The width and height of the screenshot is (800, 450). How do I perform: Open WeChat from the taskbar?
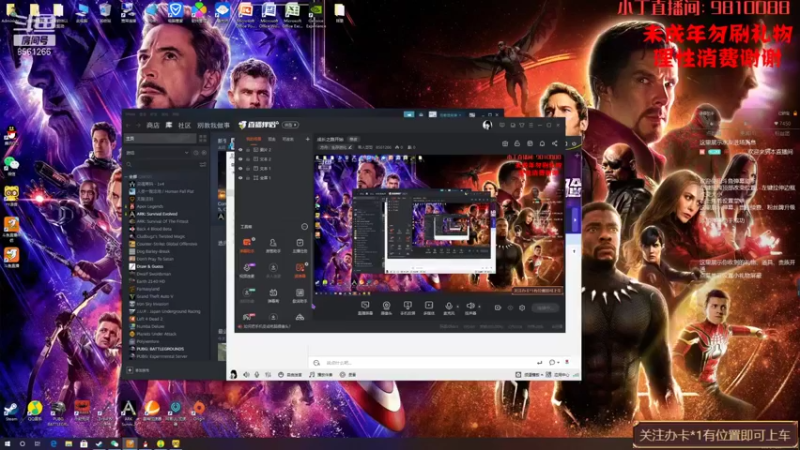(x=114, y=444)
